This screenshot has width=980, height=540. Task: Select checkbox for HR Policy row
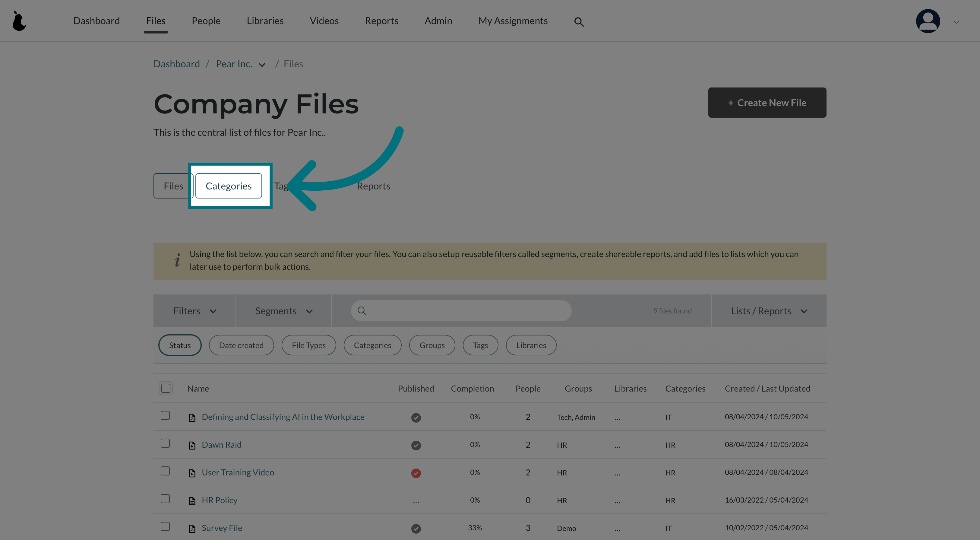165,499
